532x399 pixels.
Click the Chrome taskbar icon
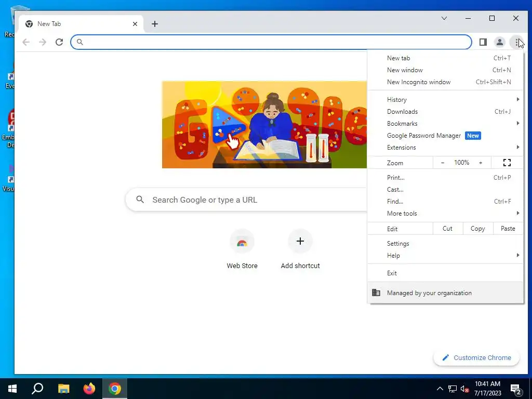pyautogui.click(x=115, y=389)
